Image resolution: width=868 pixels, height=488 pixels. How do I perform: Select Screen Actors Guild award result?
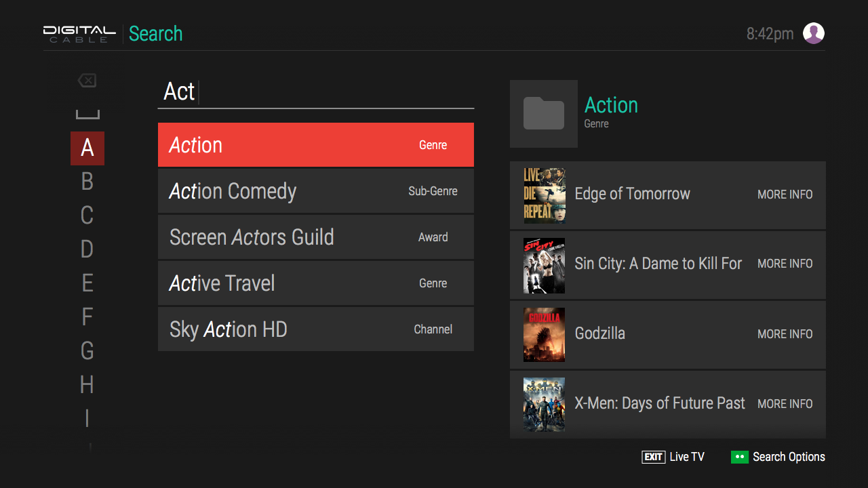click(315, 237)
